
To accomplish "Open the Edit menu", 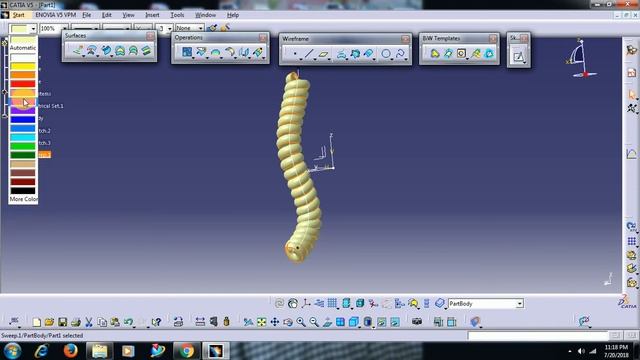I will coord(107,15).
